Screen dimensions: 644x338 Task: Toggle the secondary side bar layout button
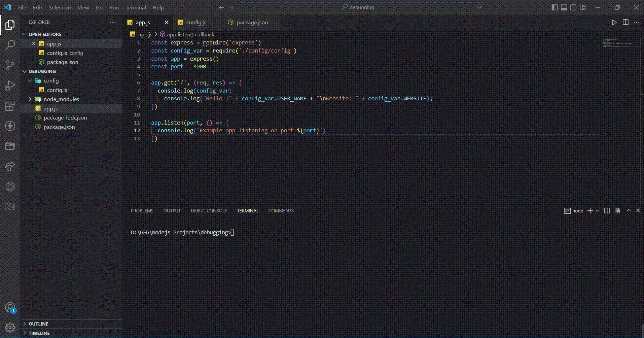coord(573,7)
